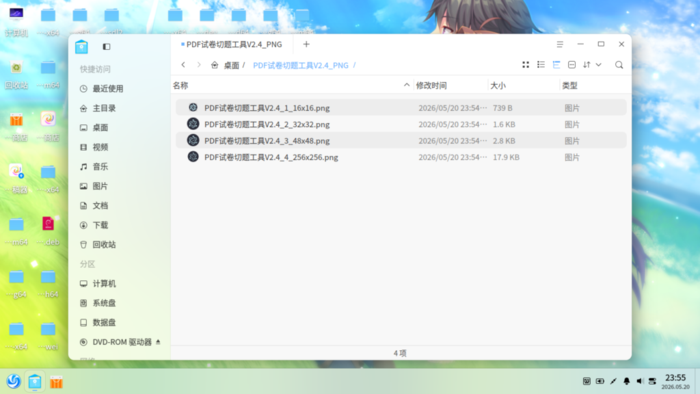
Task: Sort by the 大小 column header
Action: (498, 85)
